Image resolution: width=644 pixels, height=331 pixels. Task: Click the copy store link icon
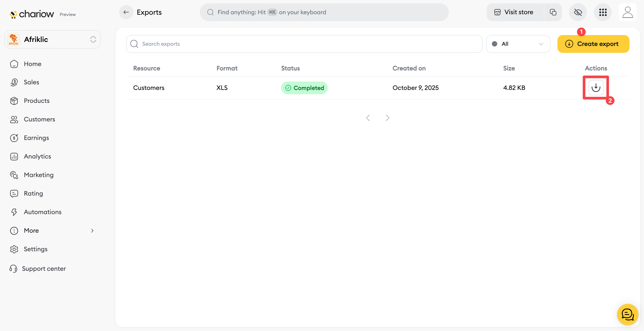click(x=553, y=12)
